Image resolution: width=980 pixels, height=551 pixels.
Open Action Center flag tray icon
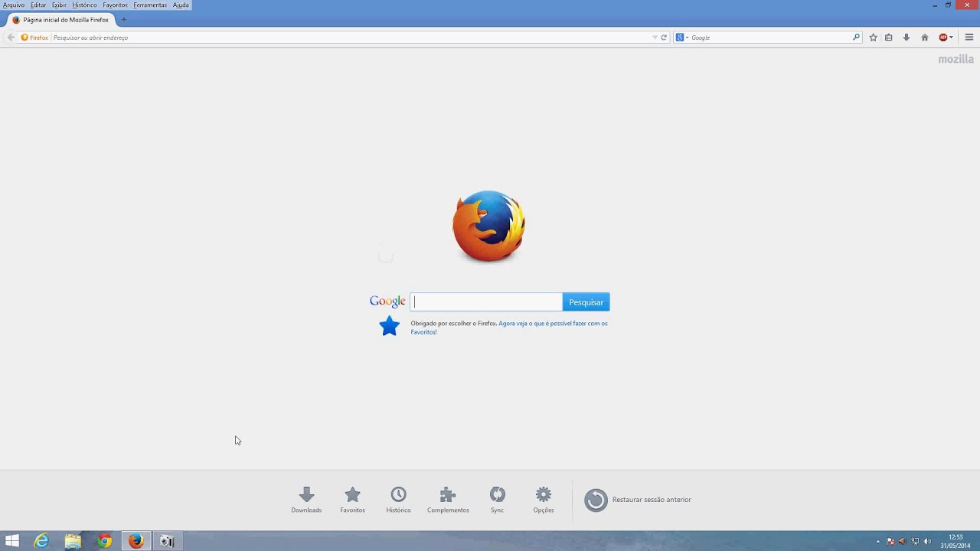pyautogui.click(x=890, y=542)
